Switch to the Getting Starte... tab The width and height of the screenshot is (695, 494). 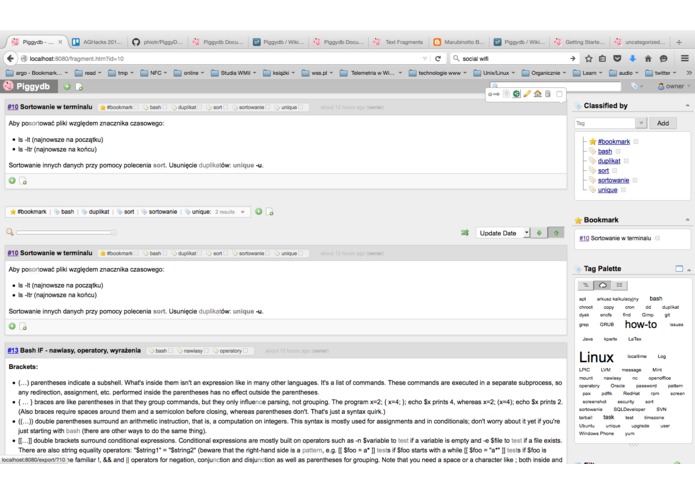(x=580, y=42)
